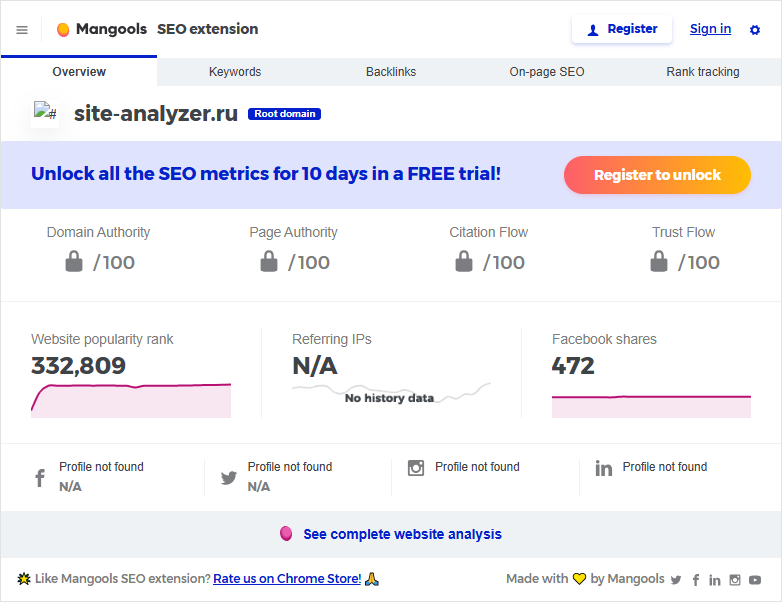Viewport: 782px width, 602px height.
Task: Open Mangools LinkedIn in footer
Action: coord(715,580)
